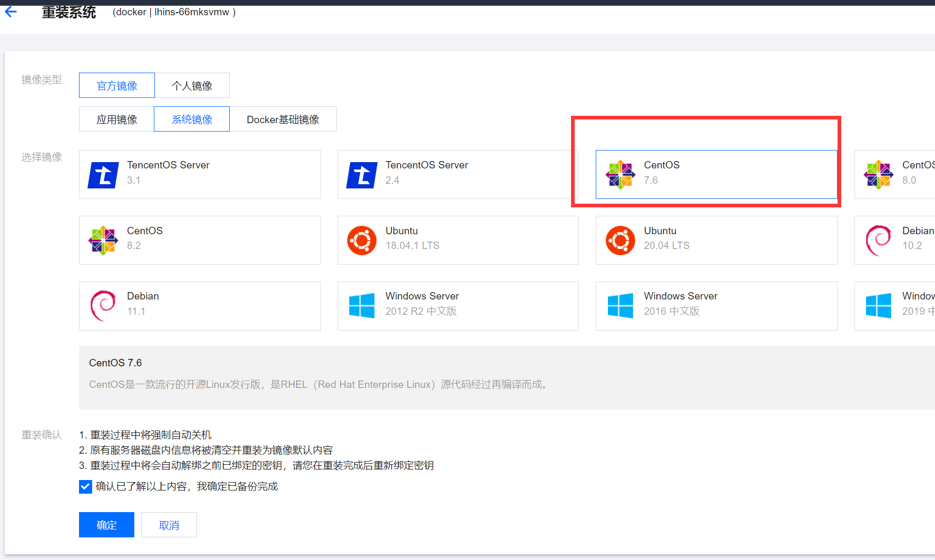Choose the Windows Server 2016 中文版 card
Image resolution: width=935 pixels, height=560 pixels.
coord(716,306)
